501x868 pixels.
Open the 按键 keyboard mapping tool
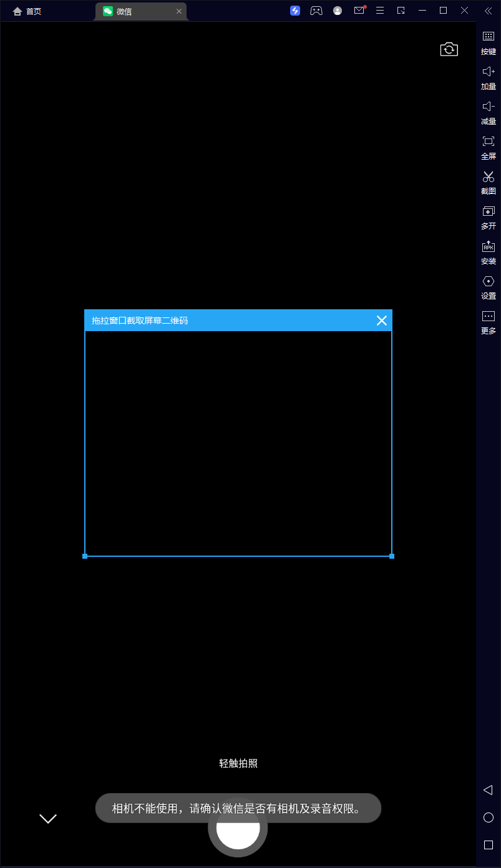point(489,42)
